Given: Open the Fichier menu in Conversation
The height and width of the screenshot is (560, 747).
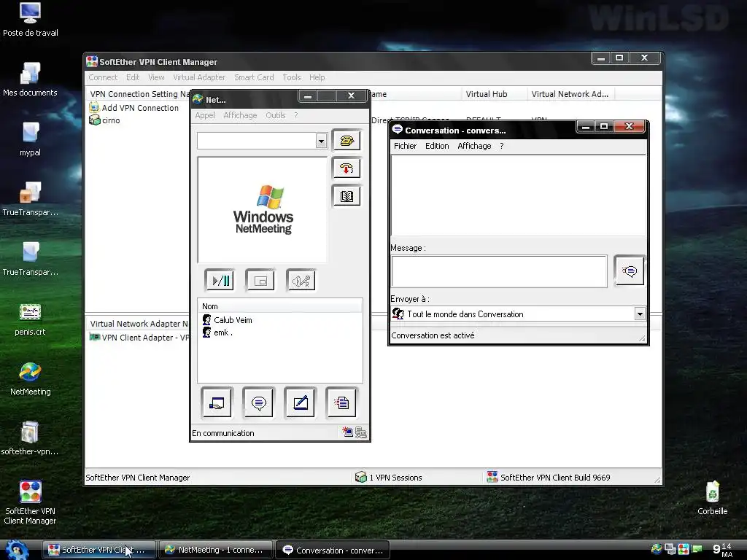Looking at the screenshot, I should (405, 146).
